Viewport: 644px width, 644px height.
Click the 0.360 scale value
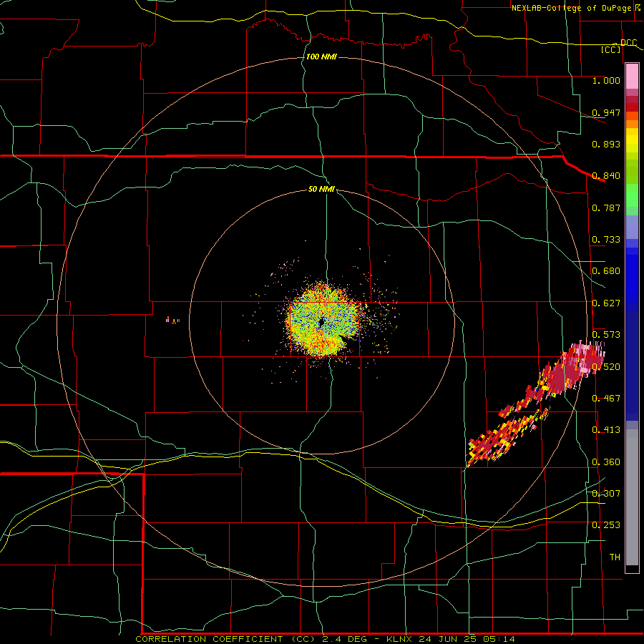click(606, 462)
